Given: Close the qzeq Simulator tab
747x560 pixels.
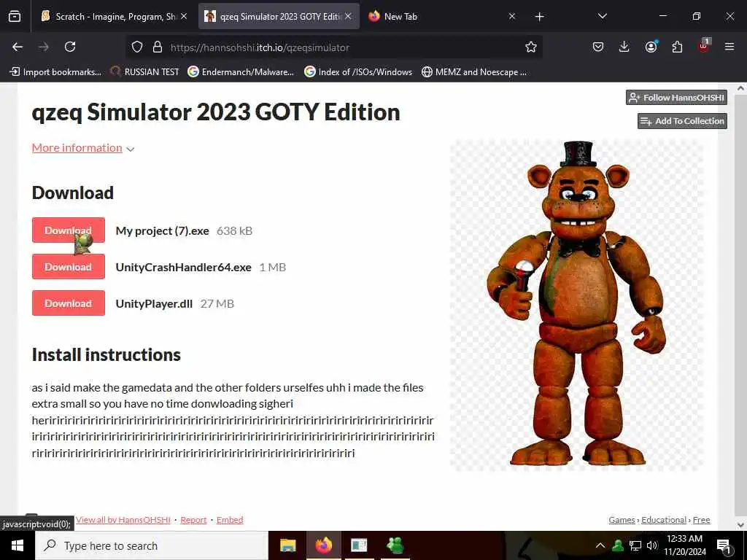Looking at the screenshot, I should point(348,16).
